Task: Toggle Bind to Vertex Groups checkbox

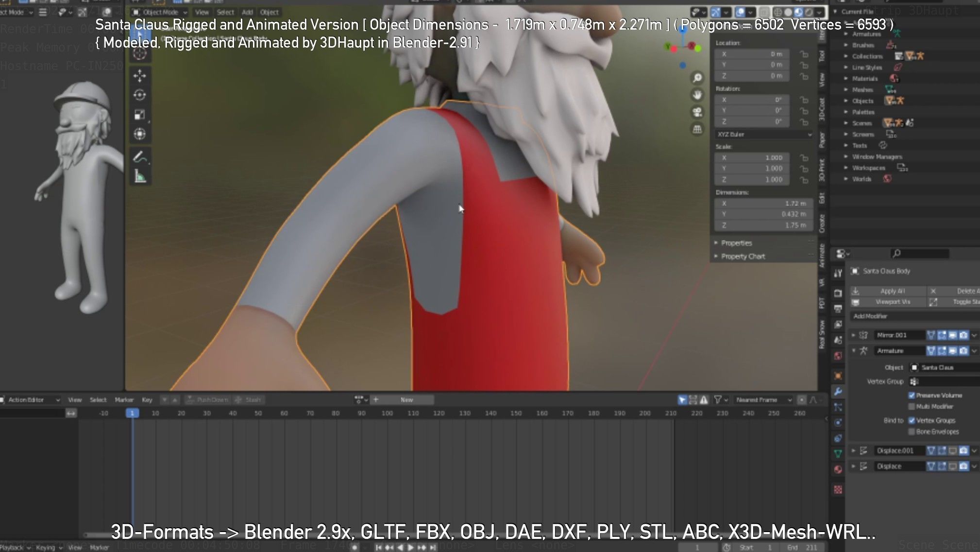Action: point(912,420)
